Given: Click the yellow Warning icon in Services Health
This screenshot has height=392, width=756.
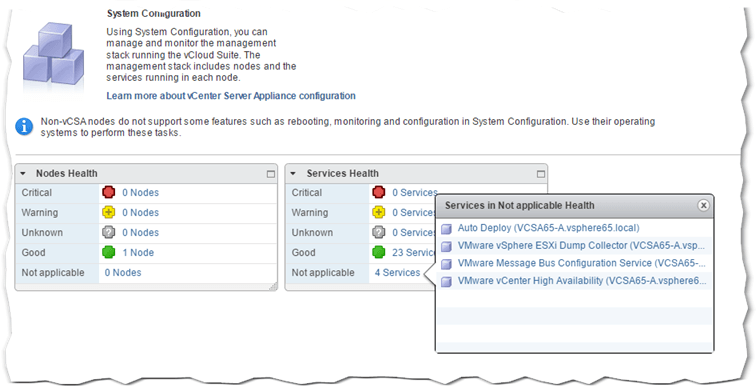Looking at the screenshot, I should (x=378, y=212).
